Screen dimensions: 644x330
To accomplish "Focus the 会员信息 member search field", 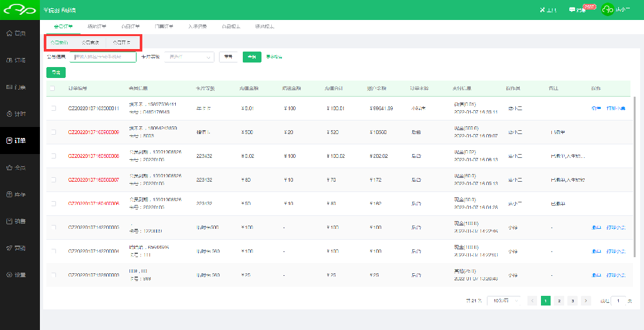I will click(103, 57).
